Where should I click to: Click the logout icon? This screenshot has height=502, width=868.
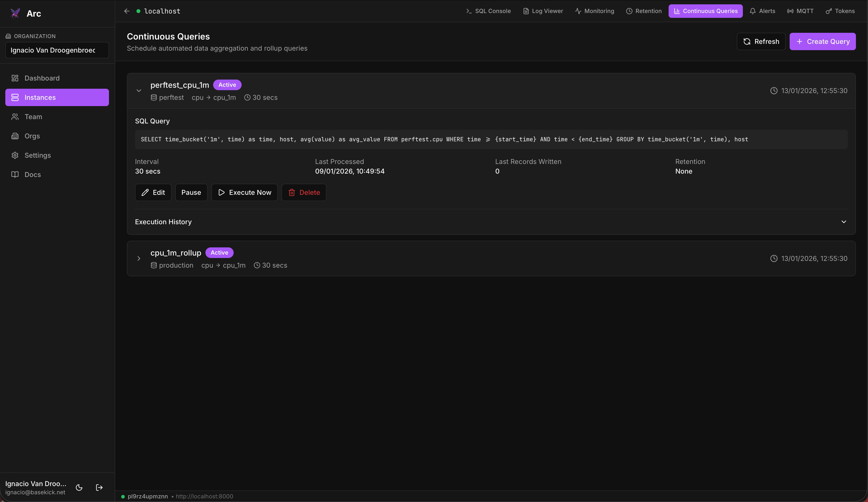point(99,488)
